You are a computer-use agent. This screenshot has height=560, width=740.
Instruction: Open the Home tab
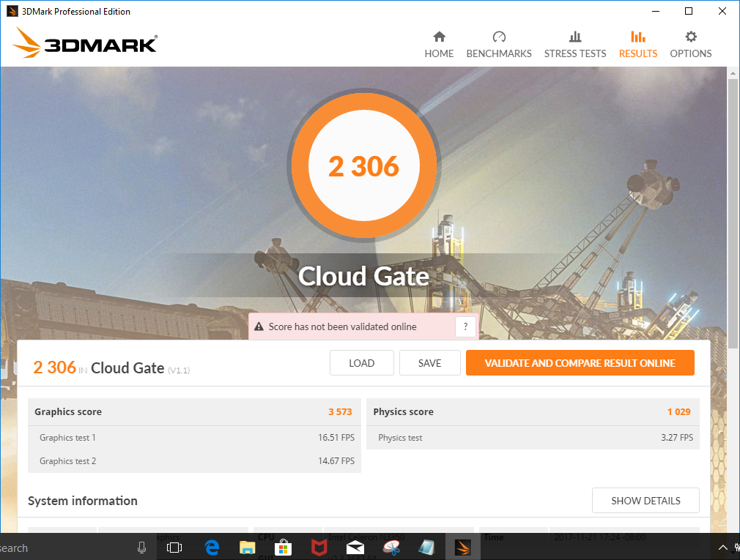[x=439, y=45]
